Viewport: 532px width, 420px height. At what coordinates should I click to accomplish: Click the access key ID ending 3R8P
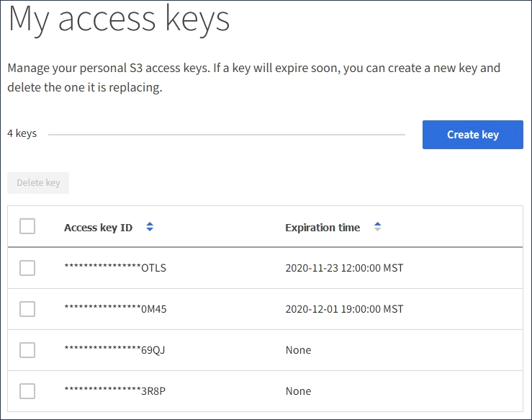coord(115,392)
